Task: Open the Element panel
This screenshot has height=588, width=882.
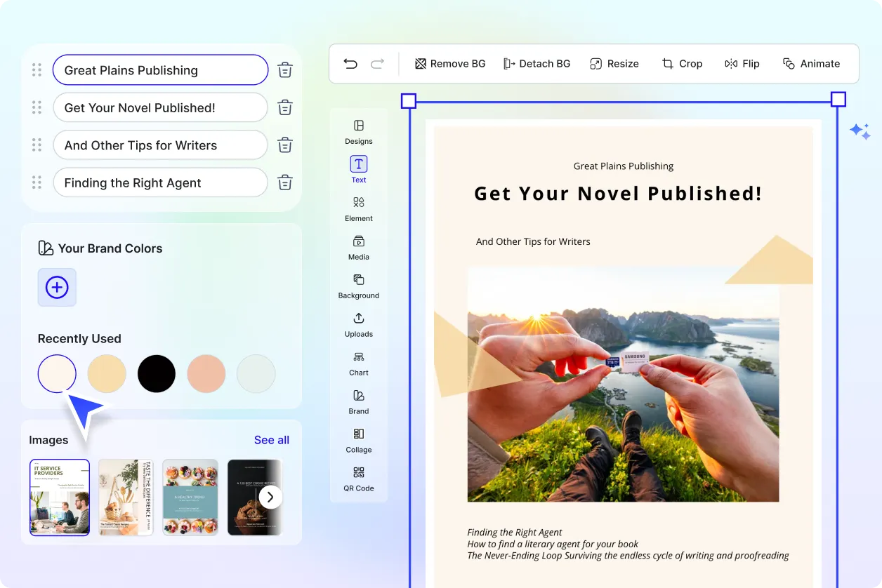Action: point(358,208)
